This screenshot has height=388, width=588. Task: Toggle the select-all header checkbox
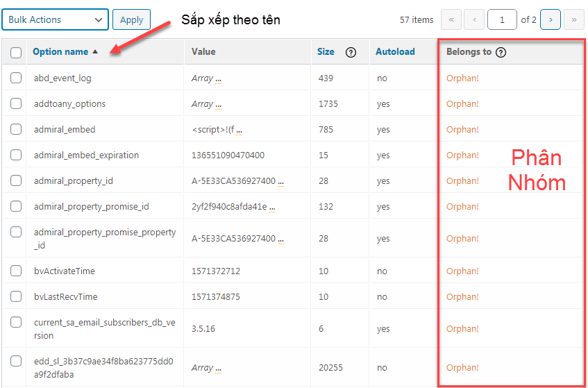pos(16,52)
